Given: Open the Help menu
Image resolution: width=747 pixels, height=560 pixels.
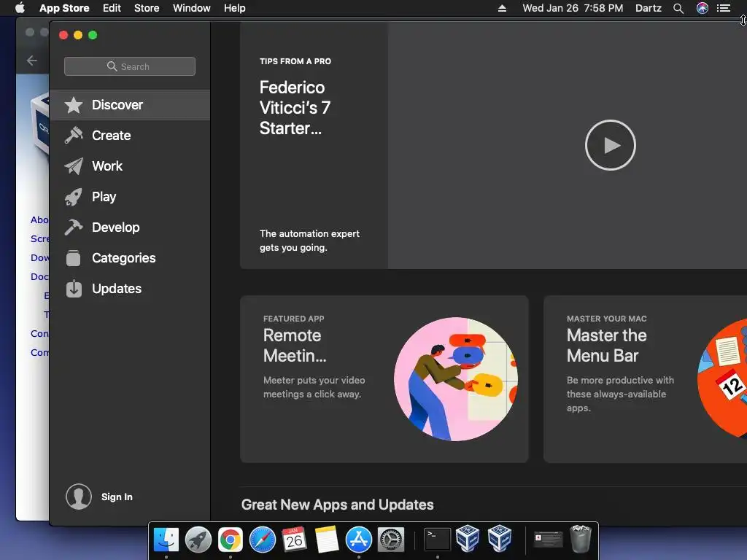Looking at the screenshot, I should (x=235, y=8).
